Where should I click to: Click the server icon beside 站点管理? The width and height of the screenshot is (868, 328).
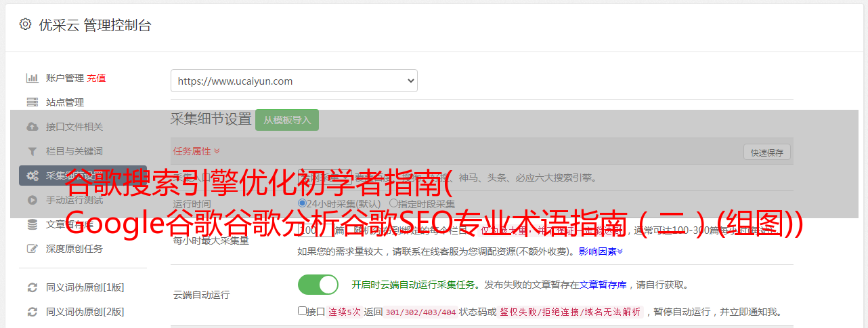pyautogui.click(x=32, y=102)
